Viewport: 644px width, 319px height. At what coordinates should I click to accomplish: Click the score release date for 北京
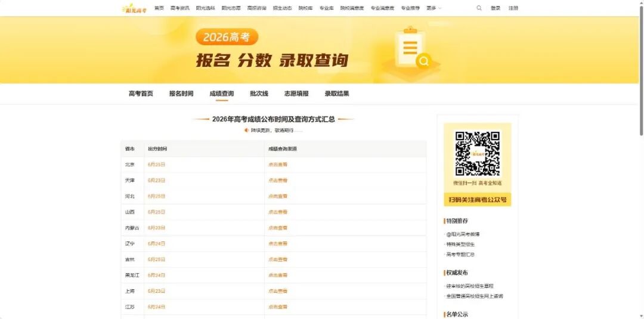point(156,165)
